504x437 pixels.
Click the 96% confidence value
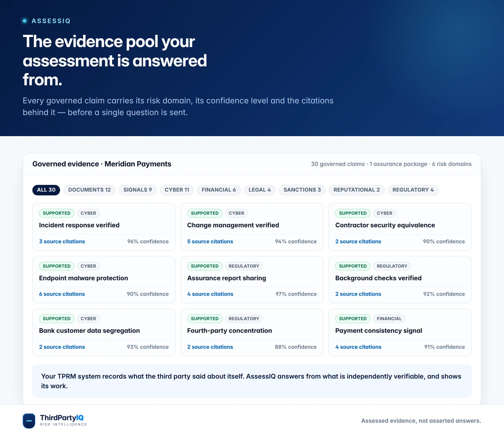click(x=148, y=242)
